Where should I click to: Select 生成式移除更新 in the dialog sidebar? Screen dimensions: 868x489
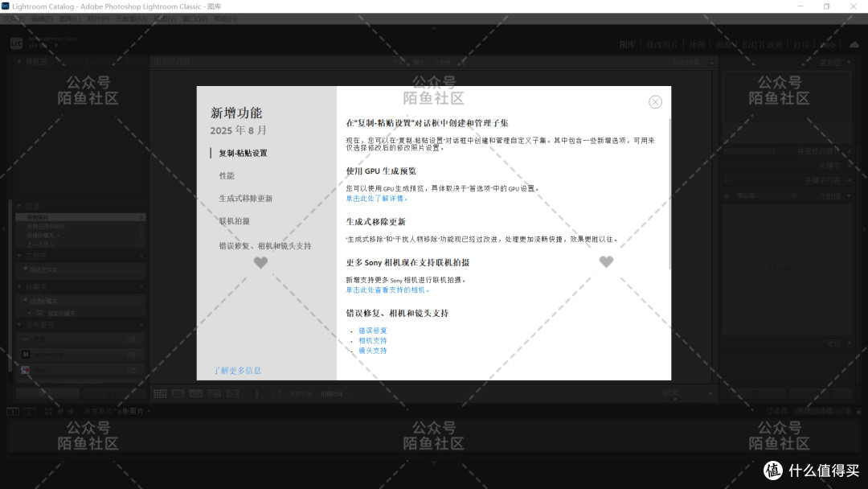245,199
